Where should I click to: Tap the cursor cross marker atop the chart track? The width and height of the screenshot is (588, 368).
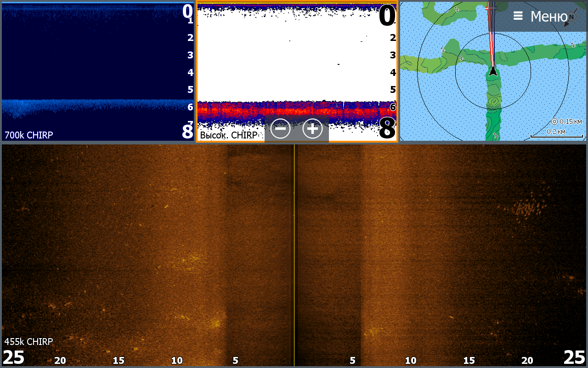pyautogui.click(x=491, y=8)
